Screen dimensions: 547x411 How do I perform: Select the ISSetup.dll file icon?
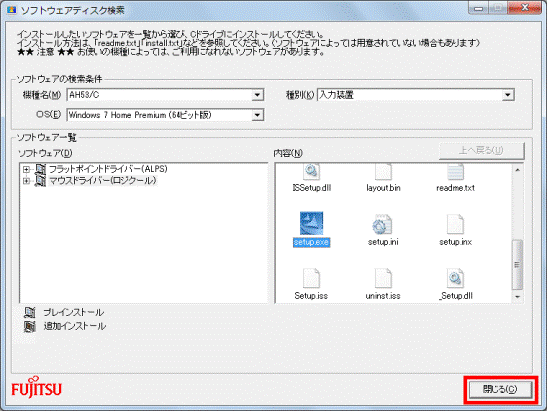(x=311, y=171)
